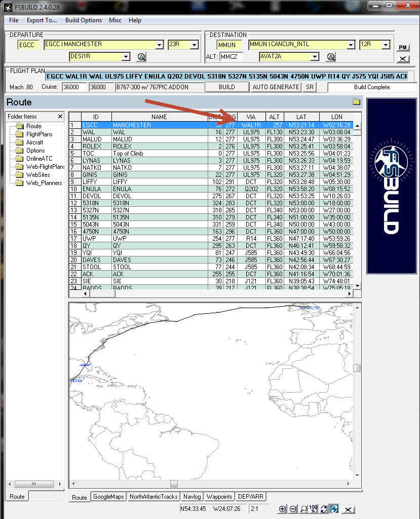Click the refresh map icon
Screen dimensions: 420x519
324,509
